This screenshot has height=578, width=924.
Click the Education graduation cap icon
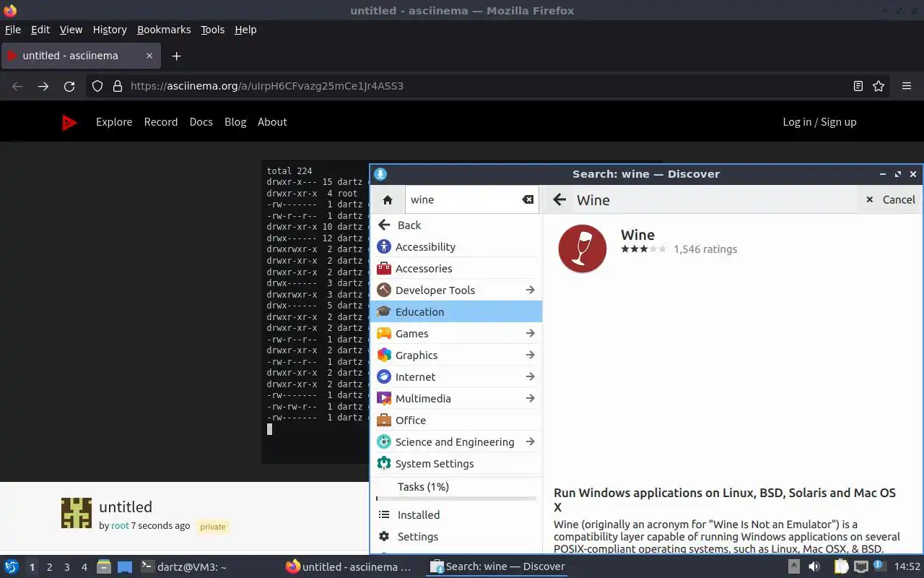tap(384, 312)
